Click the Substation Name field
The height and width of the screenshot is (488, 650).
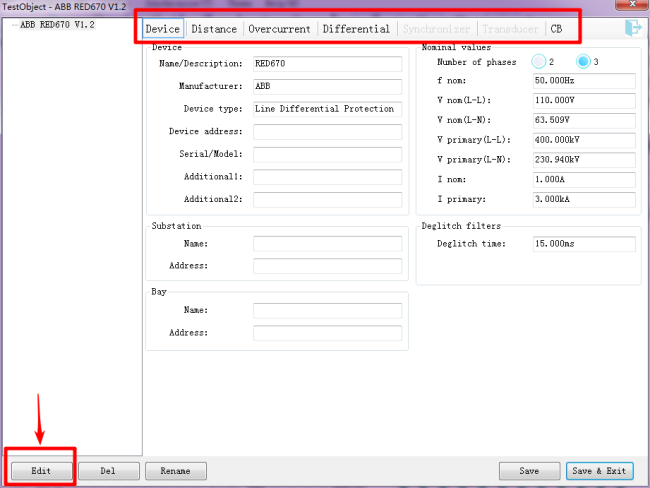[x=327, y=243]
